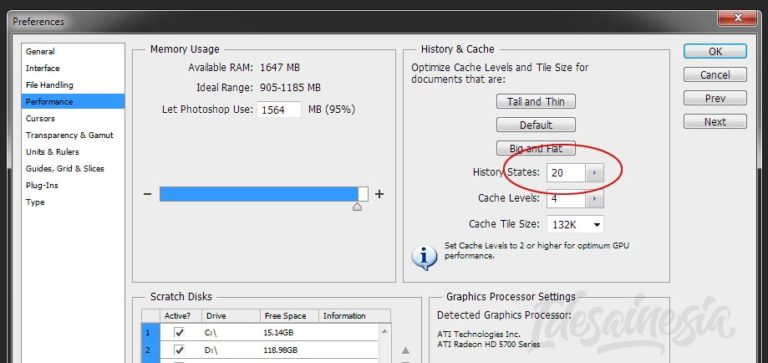Click the Tall and Thin button

coord(536,101)
